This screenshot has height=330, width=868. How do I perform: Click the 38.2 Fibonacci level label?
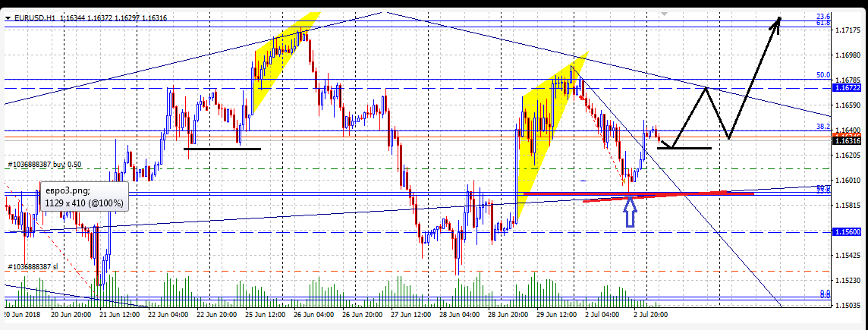(822, 127)
